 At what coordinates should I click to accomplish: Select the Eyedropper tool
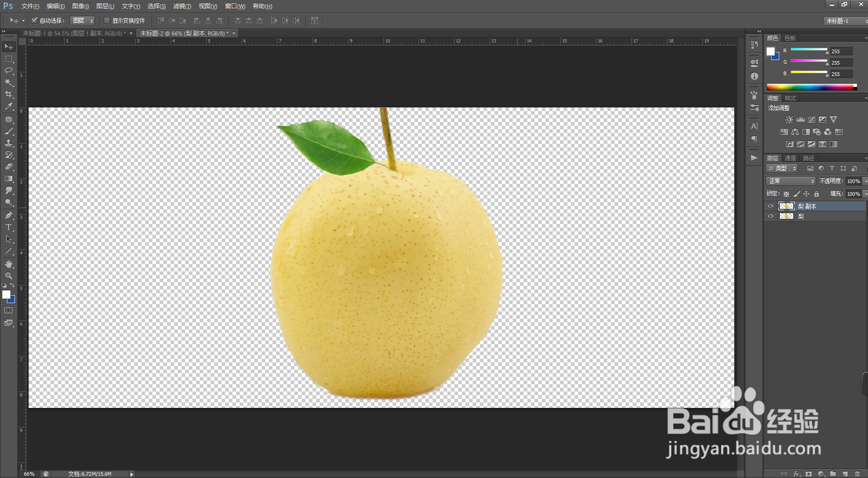coord(9,107)
